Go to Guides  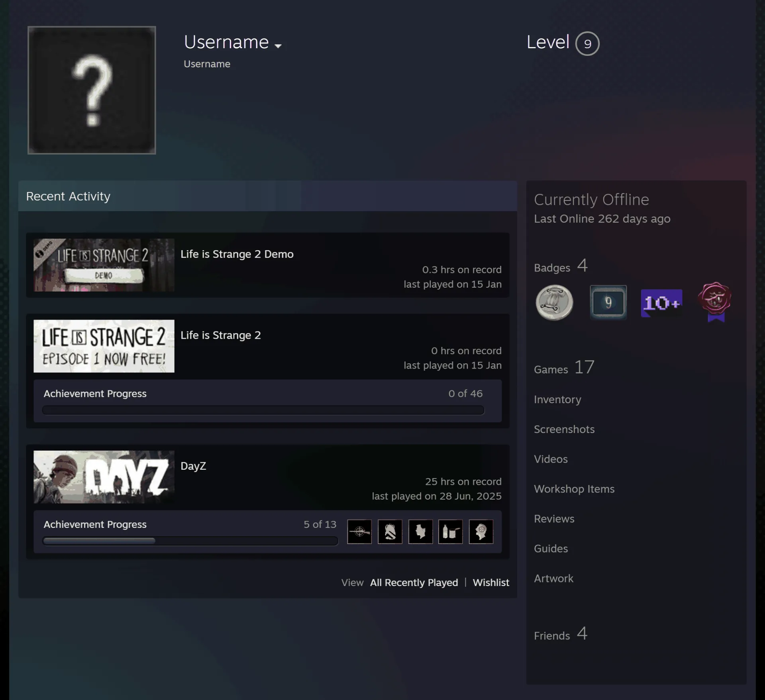[x=551, y=549]
